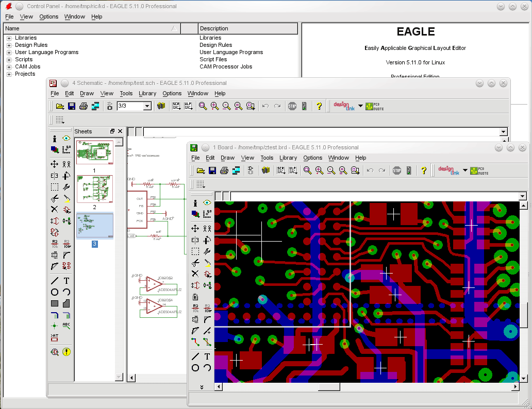Click the Description column header
Screen dimensions: 532x409
[x=247, y=28]
